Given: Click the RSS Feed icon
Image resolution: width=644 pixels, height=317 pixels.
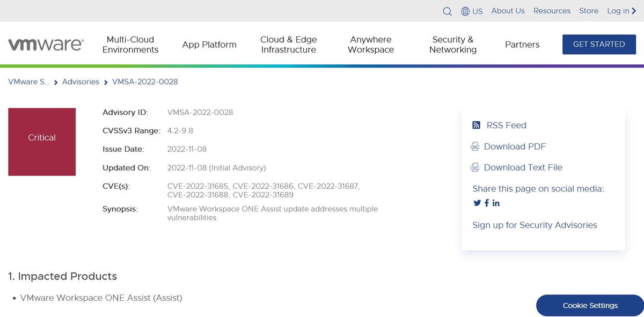Looking at the screenshot, I should (x=476, y=125).
